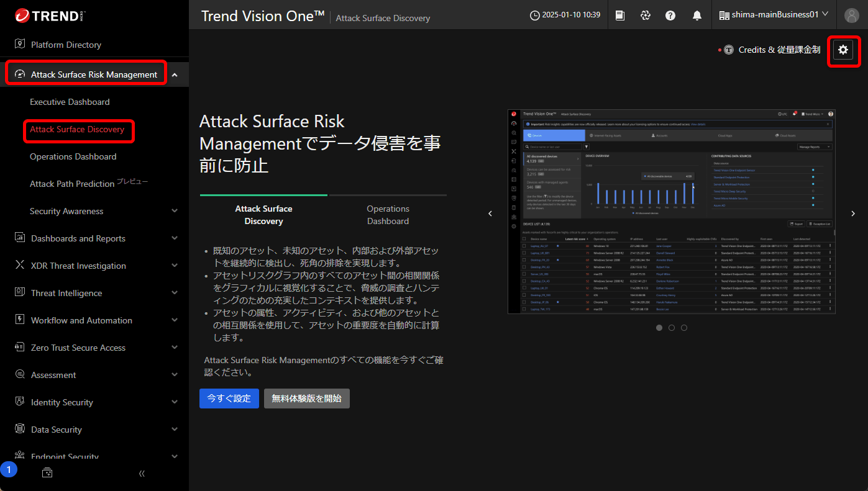868x491 pixels.
Task: Click the Platform Directory map icon
Action: 19,44
